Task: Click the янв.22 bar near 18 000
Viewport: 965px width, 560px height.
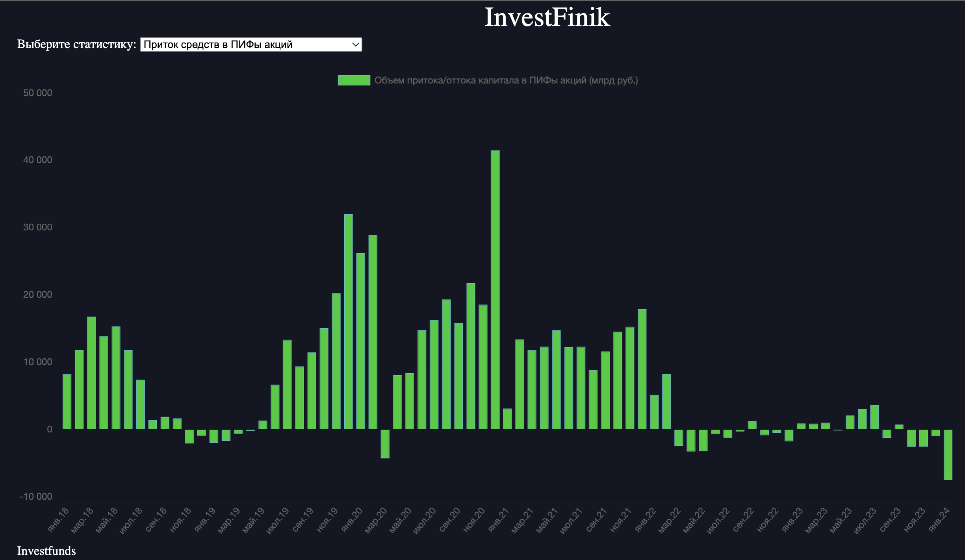Action: click(x=642, y=369)
